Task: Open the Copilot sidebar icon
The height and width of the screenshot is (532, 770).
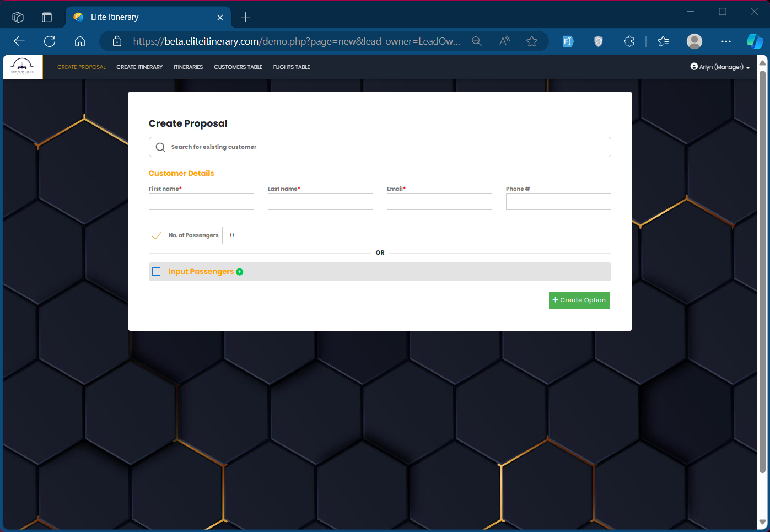Action: click(x=754, y=41)
